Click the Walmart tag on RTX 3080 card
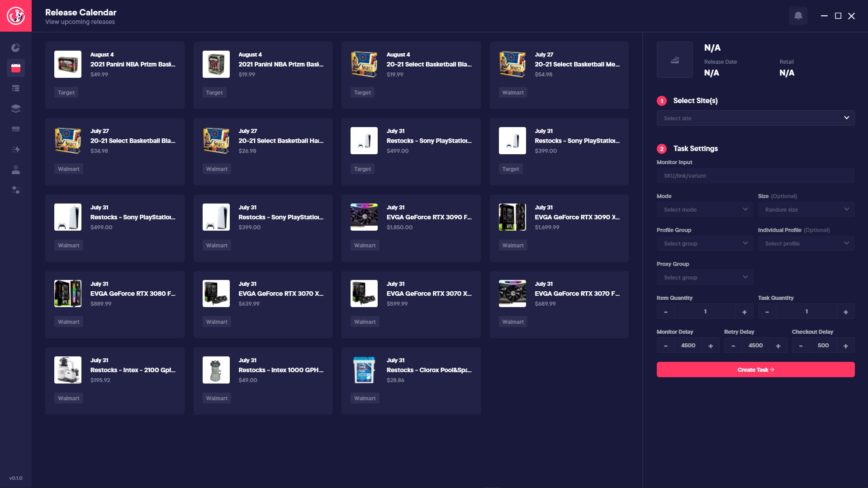 pyautogui.click(x=69, y=322)
